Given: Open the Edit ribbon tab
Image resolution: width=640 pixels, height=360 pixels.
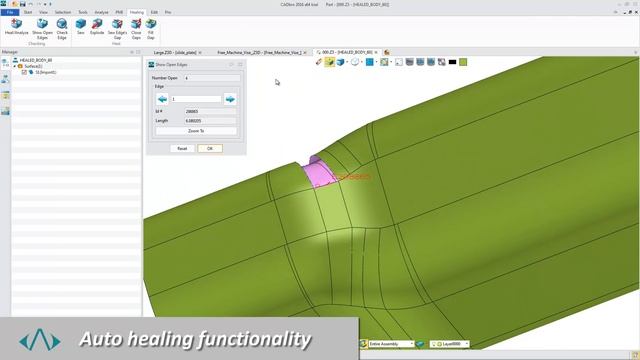Looking at the screenshot, I should pyautogui.click(x=154, y=12).
